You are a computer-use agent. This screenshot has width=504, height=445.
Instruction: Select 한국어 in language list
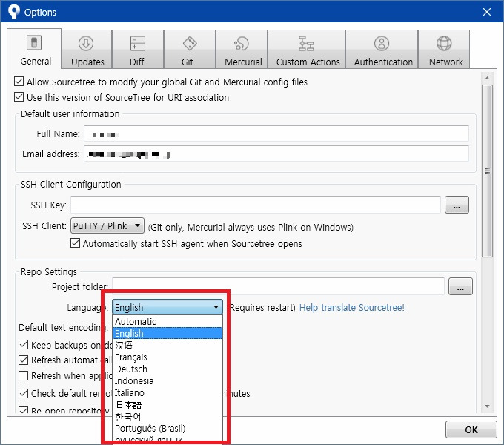[168, 416]
